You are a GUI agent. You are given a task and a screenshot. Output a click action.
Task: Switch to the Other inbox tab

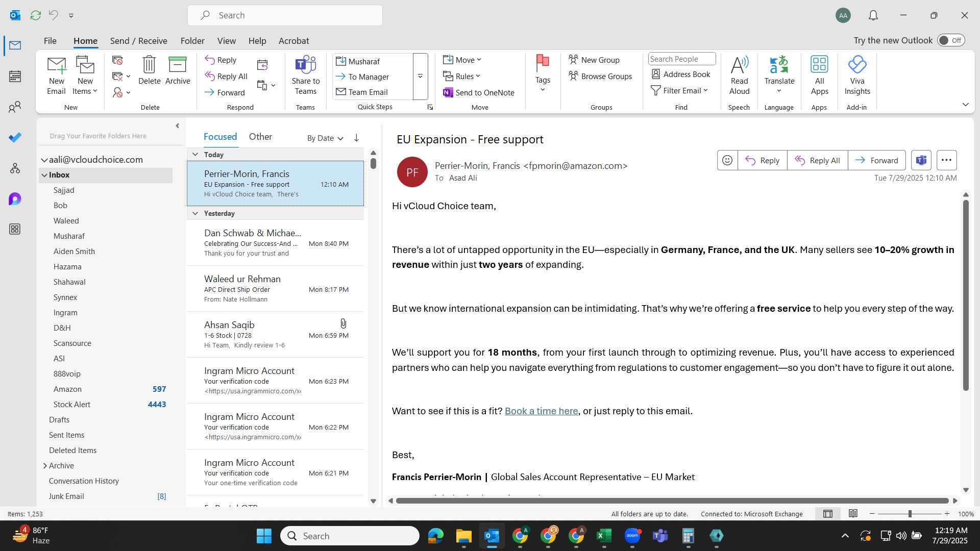click(x=260, y=137)
